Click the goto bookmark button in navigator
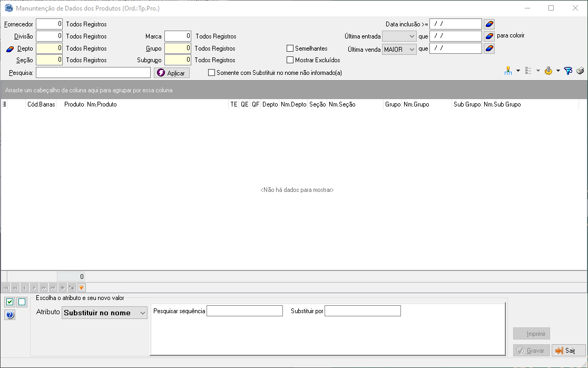Viewport: 588px width, 368px height. [x=72, y=288]
